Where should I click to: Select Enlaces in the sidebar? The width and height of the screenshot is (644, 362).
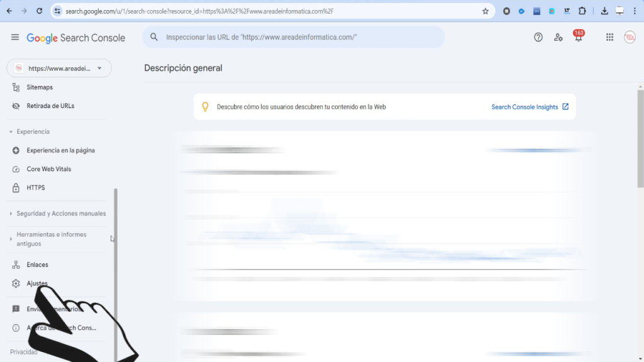(x=36, y=264)
